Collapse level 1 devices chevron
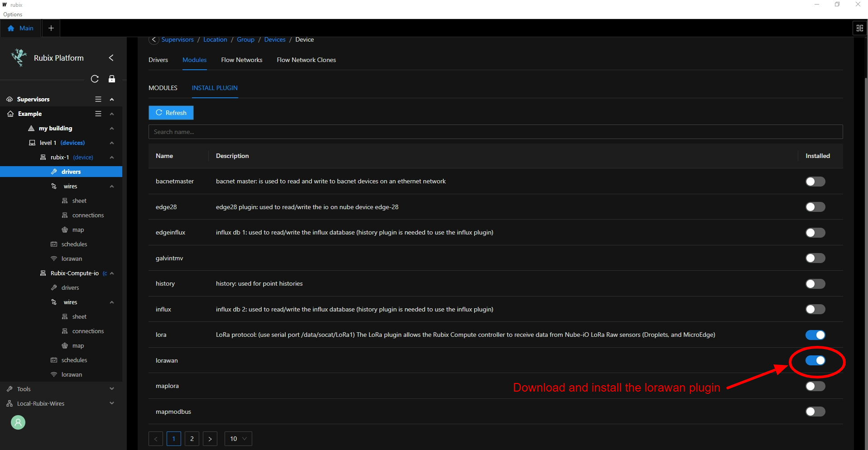 pos(112,143)
